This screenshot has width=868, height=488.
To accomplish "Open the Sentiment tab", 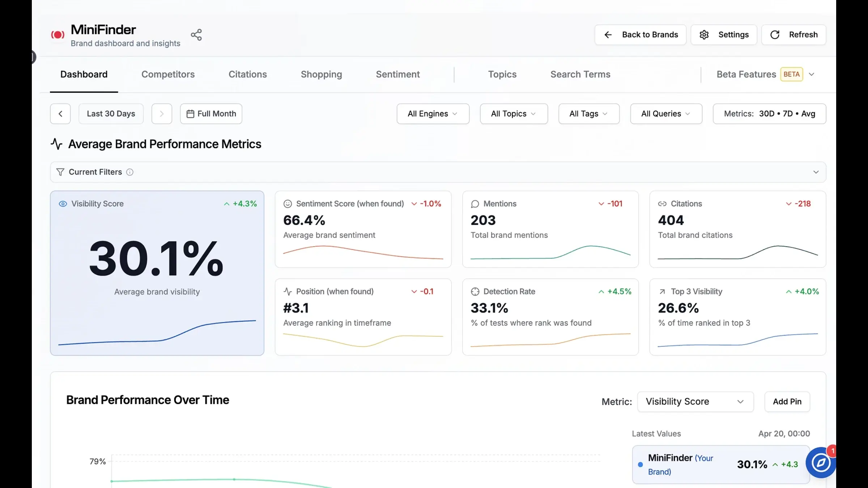I will point(398,74).
